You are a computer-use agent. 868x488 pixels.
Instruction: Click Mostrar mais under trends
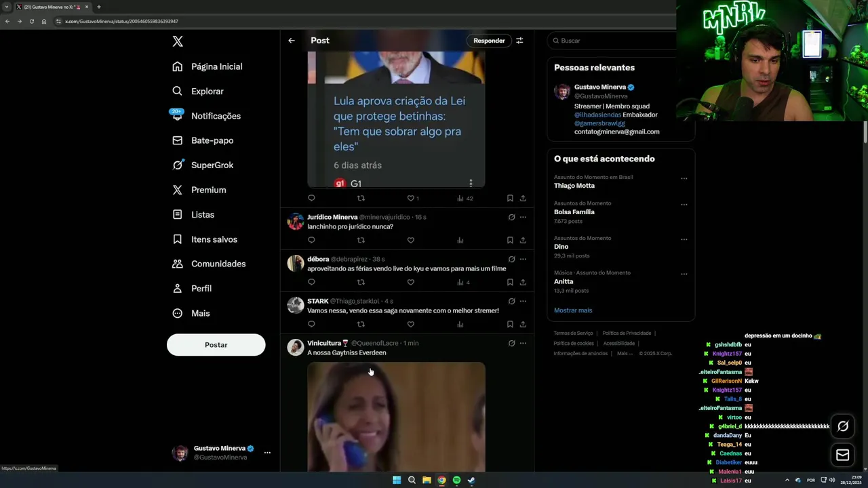pyautogui.click(x=573, y=310)
